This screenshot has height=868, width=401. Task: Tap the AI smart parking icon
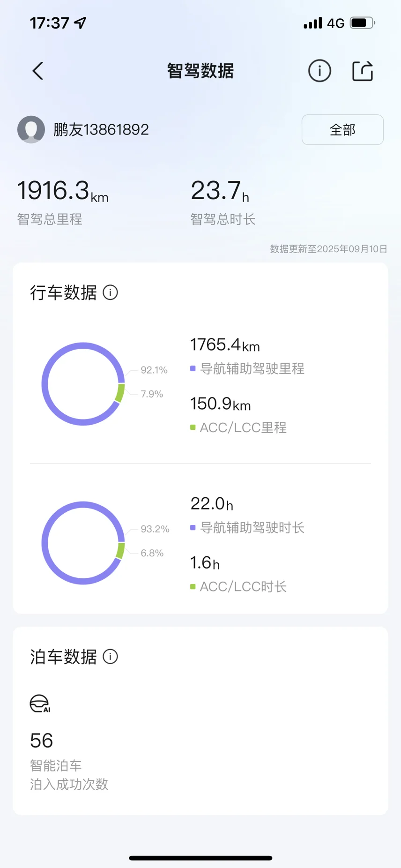pyautogui.click(x=40, y=703)
